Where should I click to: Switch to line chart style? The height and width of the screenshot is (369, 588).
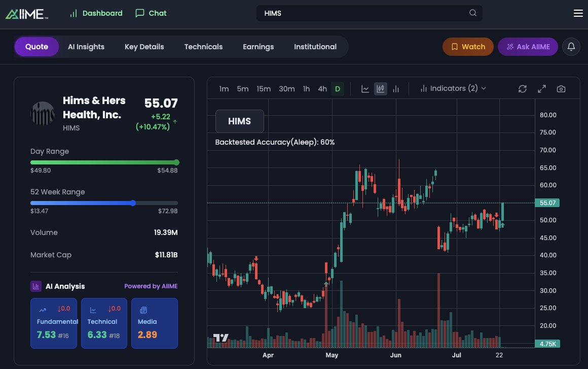tap(365, 89)
